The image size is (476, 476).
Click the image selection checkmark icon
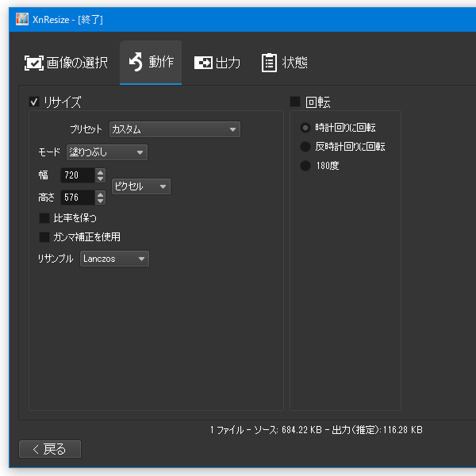33,63
